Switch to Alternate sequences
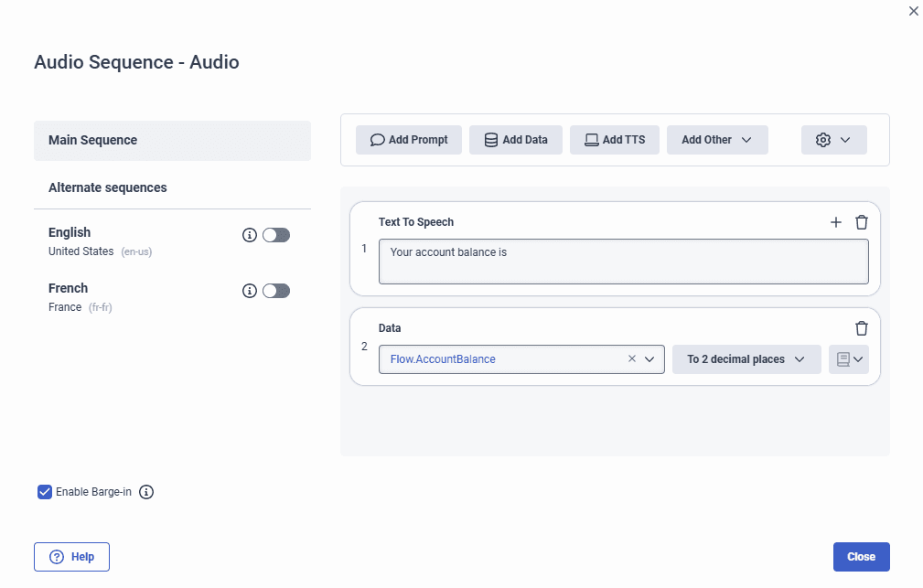The image size is (923, 588). pos(107,187)
